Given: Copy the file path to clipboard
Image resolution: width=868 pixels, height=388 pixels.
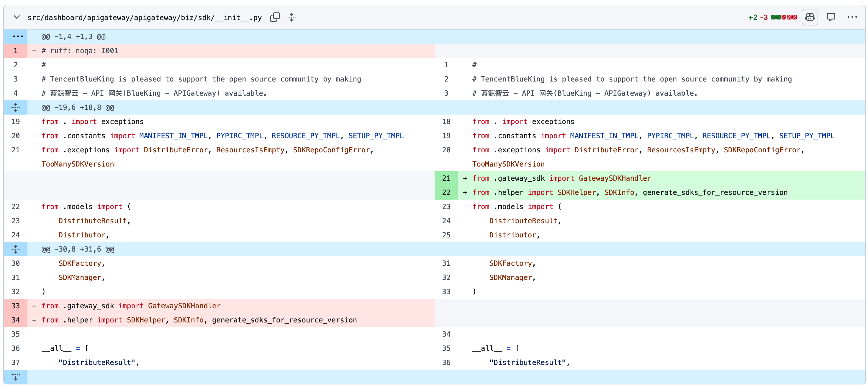Looking at the screenshot, I should [x=275, y=17].
